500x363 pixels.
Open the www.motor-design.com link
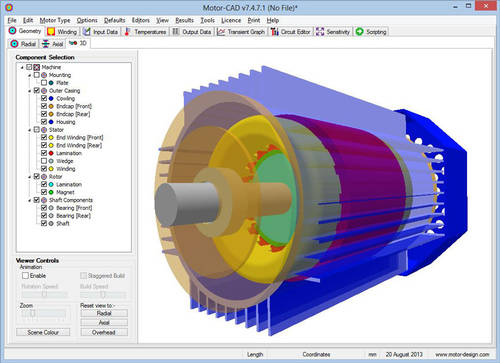[x=462, y=354]
